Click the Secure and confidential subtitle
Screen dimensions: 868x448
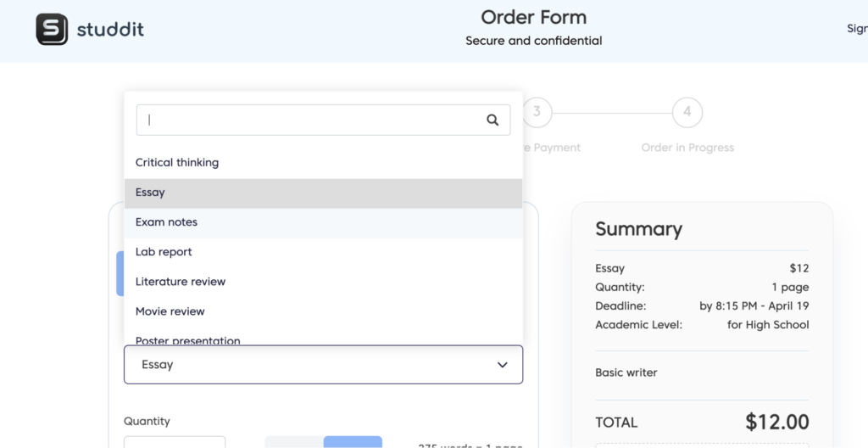click(534, 41)
